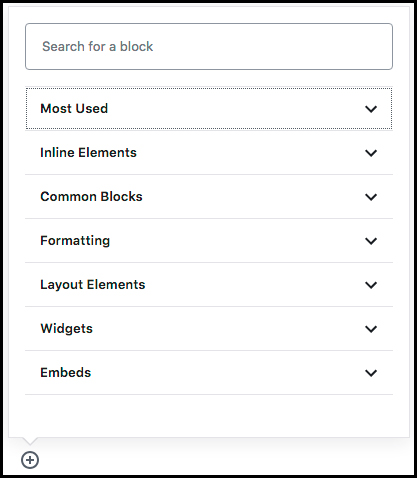Expand the Most Used section
The height and width of the screenshot is (478, 417).
209,109
